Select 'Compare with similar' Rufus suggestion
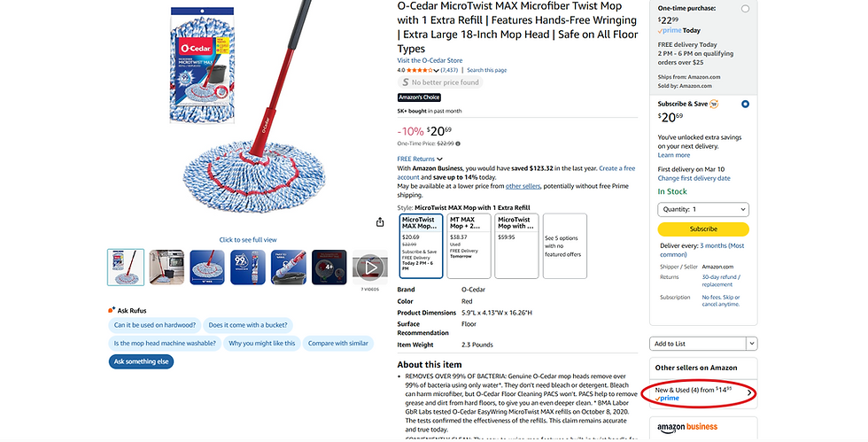This screenshot has width=868, height=442. (337, 344)
